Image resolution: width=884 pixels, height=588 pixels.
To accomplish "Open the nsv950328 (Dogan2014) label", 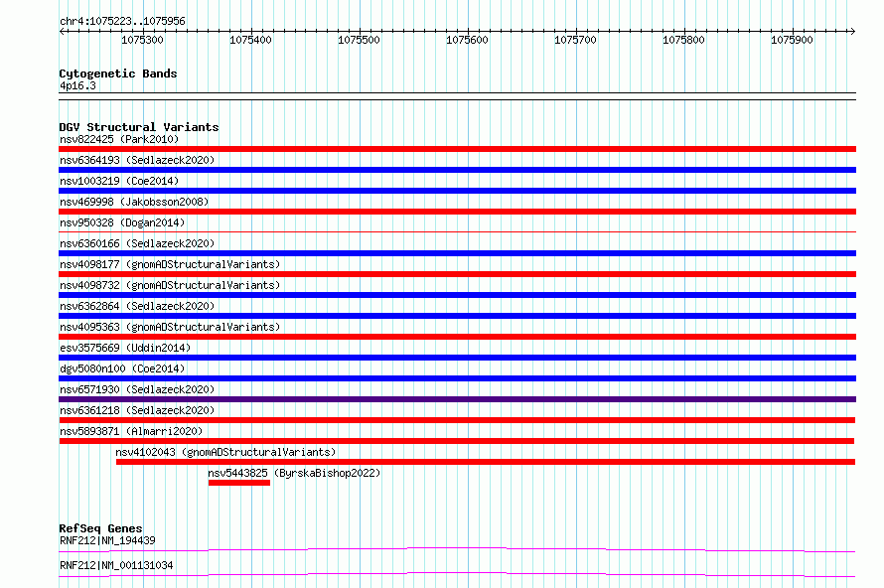I will point(122,222).
